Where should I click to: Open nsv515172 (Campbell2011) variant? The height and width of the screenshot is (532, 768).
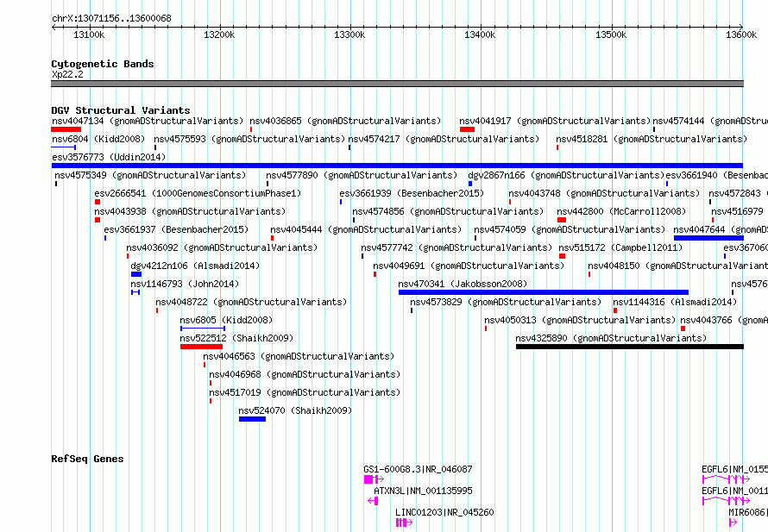(620, 247)
